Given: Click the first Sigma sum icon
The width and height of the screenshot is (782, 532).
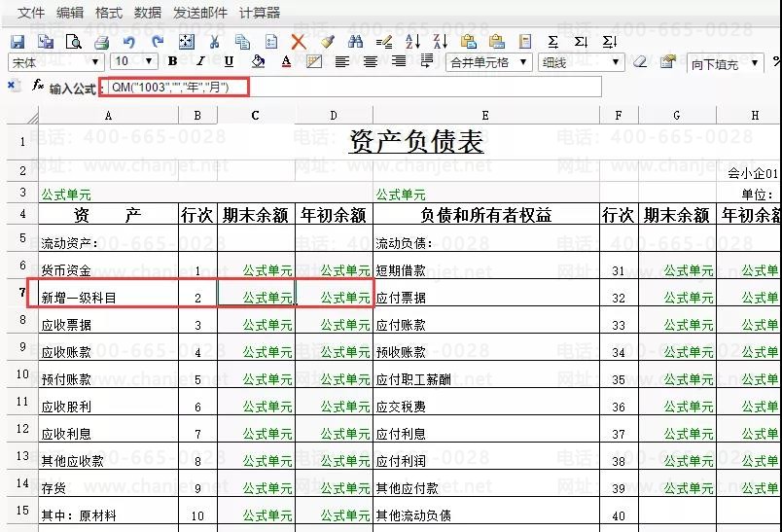Looking at the screenshot, I should point(552,42).
